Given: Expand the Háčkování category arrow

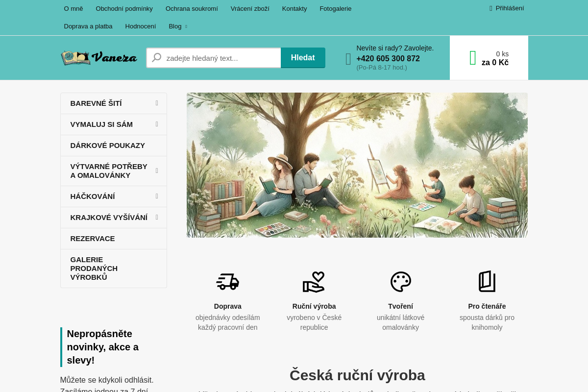Looking at the screenshot, I should click(157, 196).
